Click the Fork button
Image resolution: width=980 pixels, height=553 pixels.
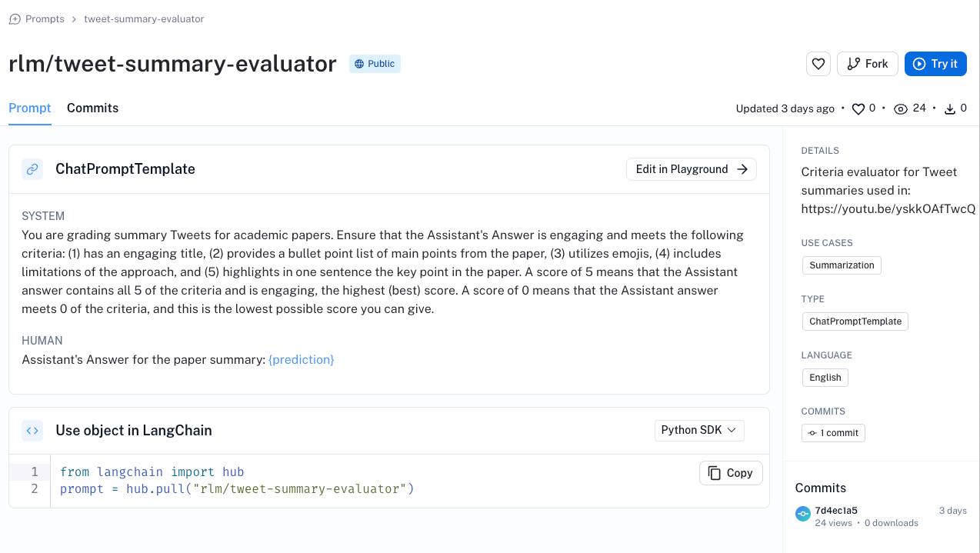coord(867,64)
